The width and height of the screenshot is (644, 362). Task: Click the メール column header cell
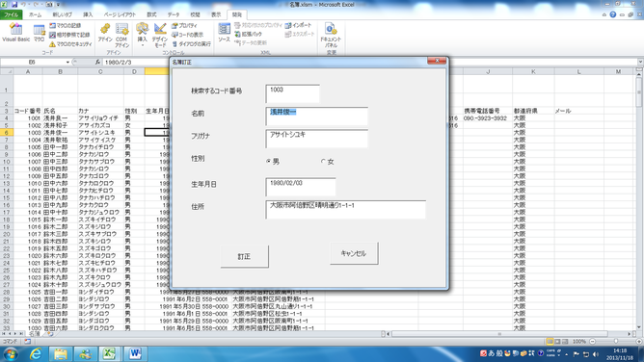tap(578, 111)
